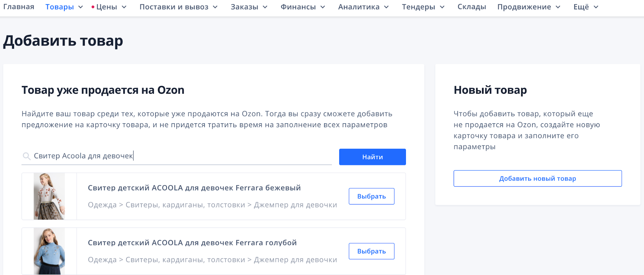Screen dimensions: 644x275
Task: Click title Свитер детский ACOOLA Ferrara голубой
Action: pyautogui.click(x=192, y=243)
